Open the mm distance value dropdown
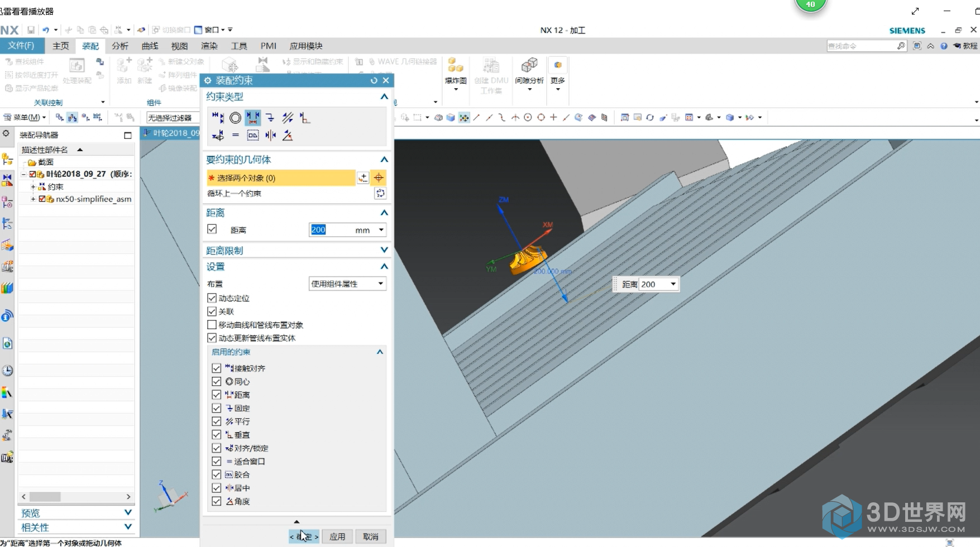The image size is (980, 547). coord(381,229)
